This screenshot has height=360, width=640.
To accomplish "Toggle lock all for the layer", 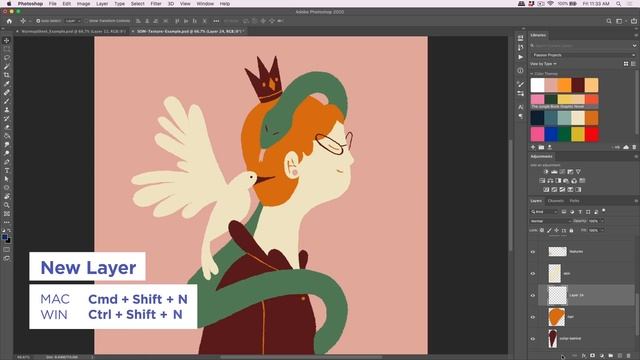I will 571,230.
